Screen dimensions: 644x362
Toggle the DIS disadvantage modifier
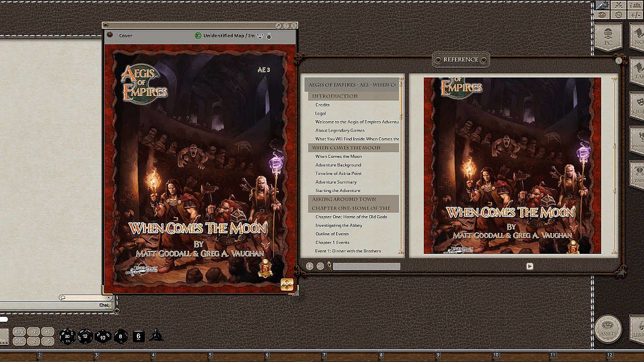[x=19, y=341]
